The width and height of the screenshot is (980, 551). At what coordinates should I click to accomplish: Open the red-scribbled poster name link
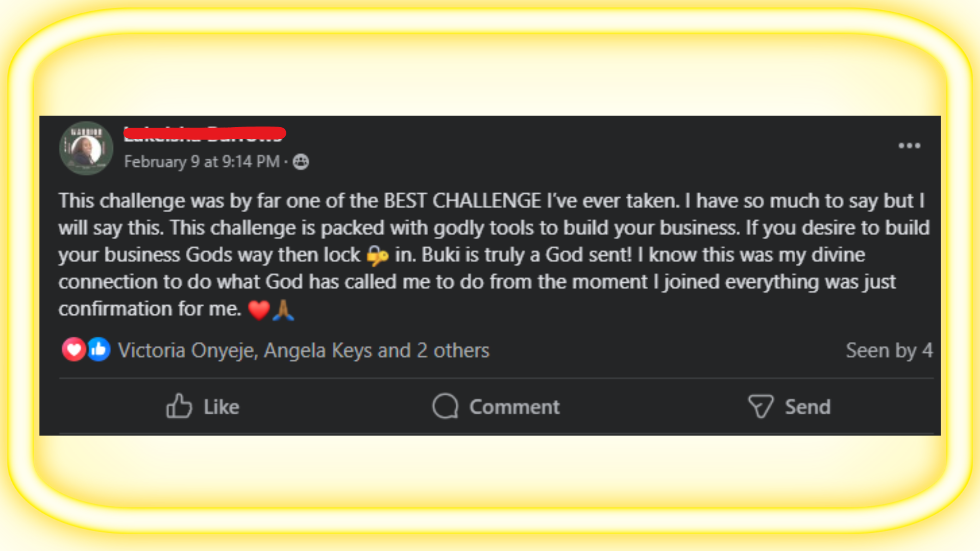pyautogui.click(x=204, y=134)
